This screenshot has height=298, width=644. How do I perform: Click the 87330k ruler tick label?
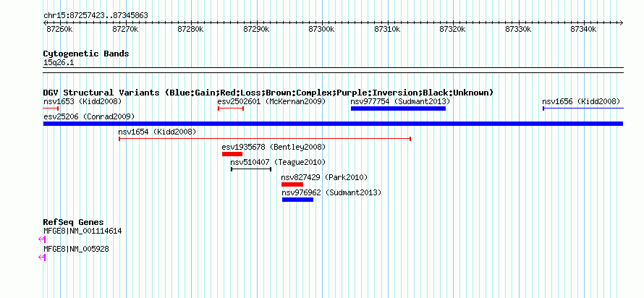click(519, 30)
